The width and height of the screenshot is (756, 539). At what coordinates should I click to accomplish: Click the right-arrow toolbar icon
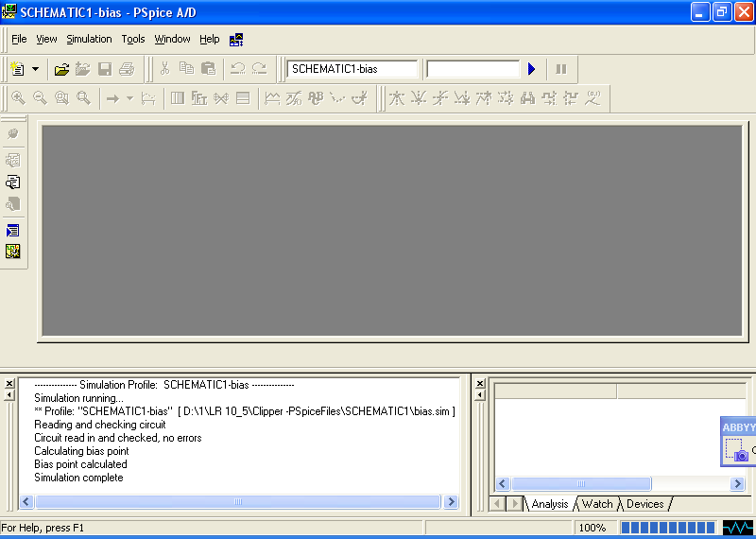click(112, 99)
